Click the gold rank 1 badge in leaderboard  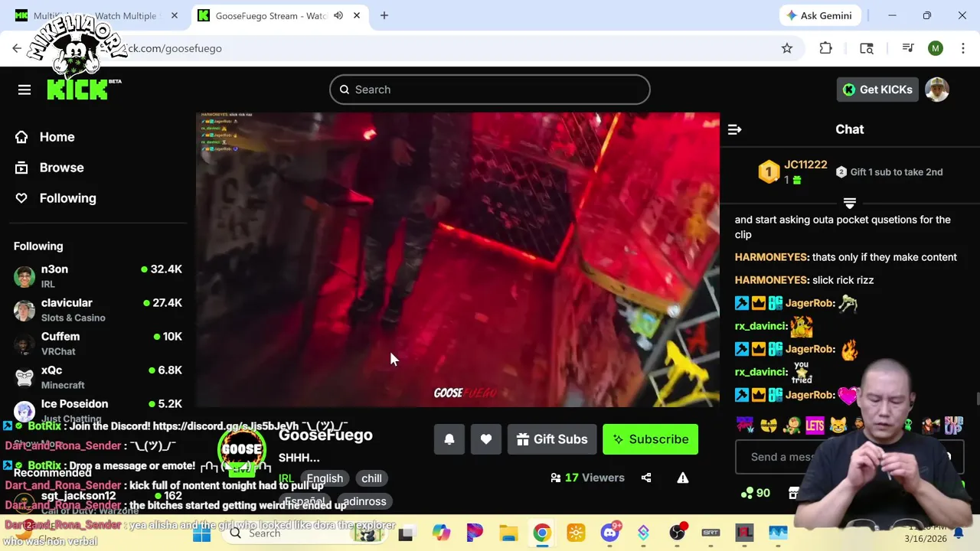[x=768, y=171]
